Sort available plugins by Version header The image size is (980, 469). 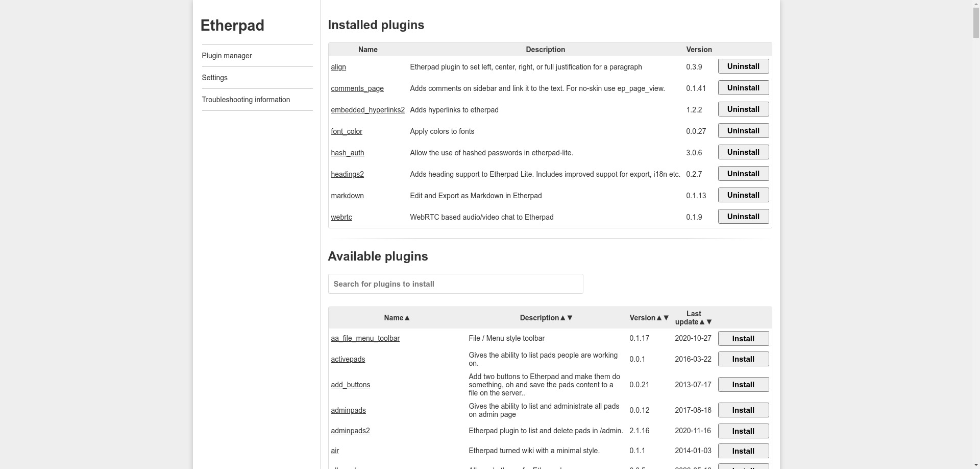[649, 318]
